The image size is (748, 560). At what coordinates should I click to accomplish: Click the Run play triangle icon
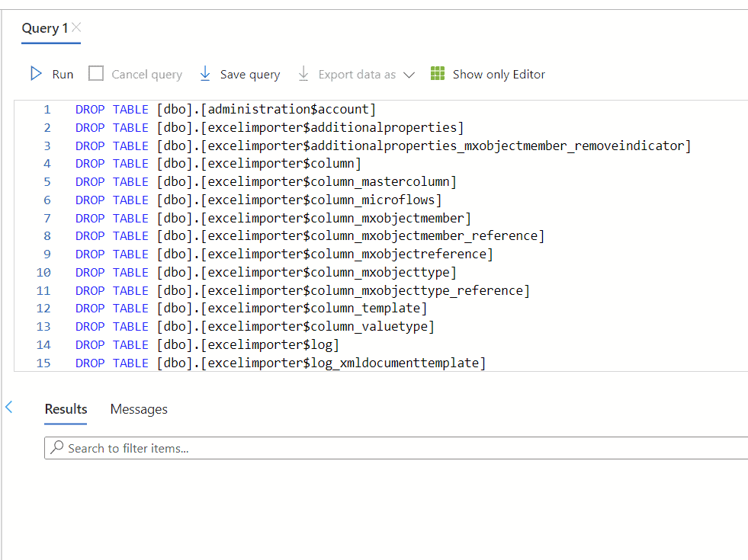[36, 74]
